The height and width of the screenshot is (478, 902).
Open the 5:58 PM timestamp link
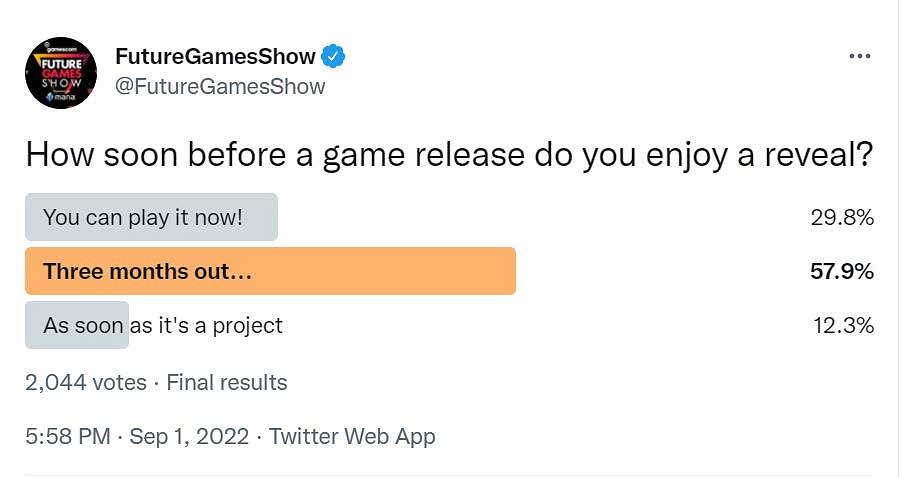pos(66,436)
